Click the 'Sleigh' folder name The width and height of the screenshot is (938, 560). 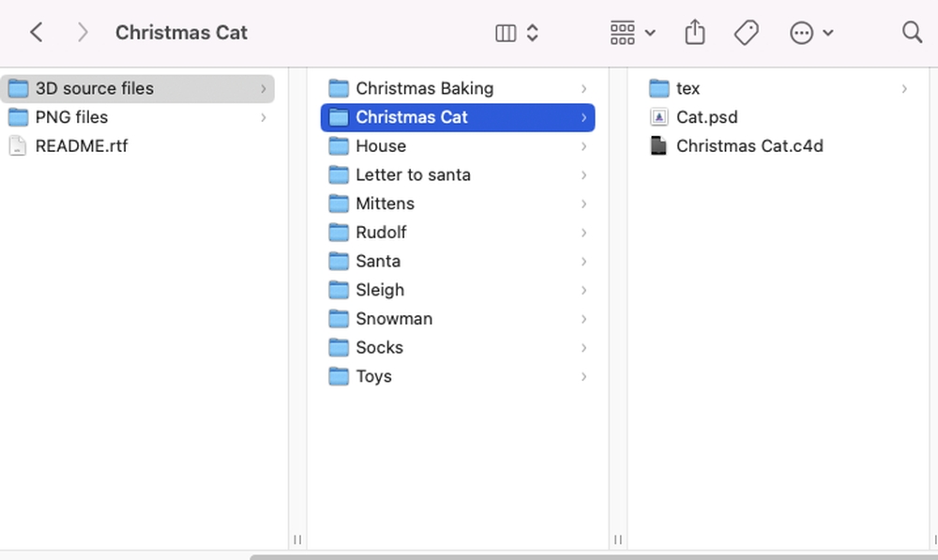click(380, 290)
